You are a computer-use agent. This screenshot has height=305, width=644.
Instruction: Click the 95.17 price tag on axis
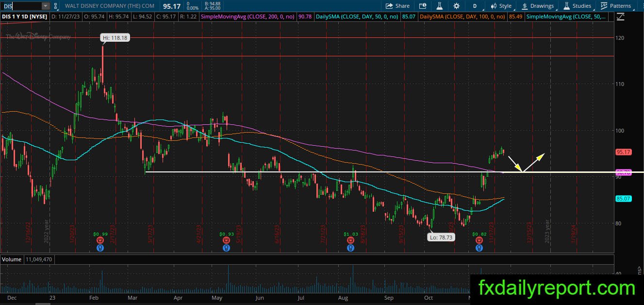[x=623, y=152]
